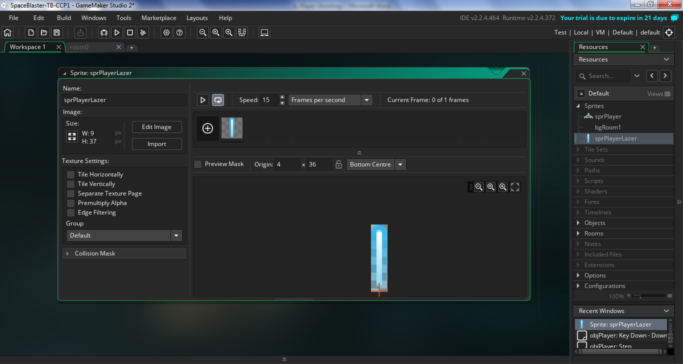Screen dimensions: 683x364
Task: Enable Edge Filtering checkbox
Action: point(71,212)
